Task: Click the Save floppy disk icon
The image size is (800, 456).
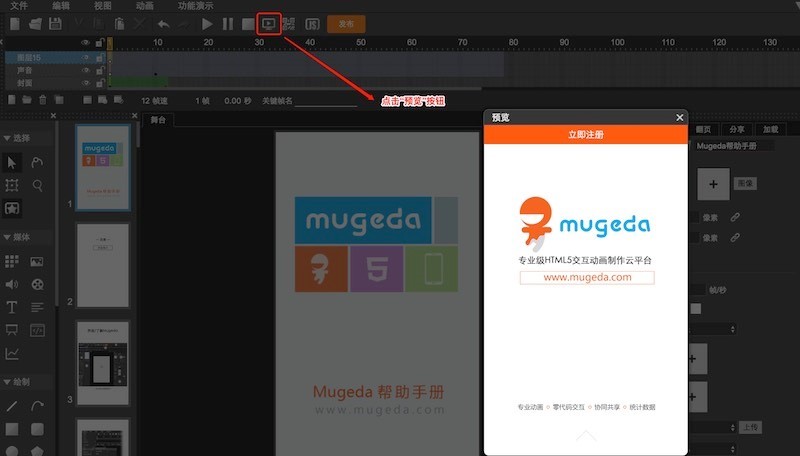Action: (55, 23)
